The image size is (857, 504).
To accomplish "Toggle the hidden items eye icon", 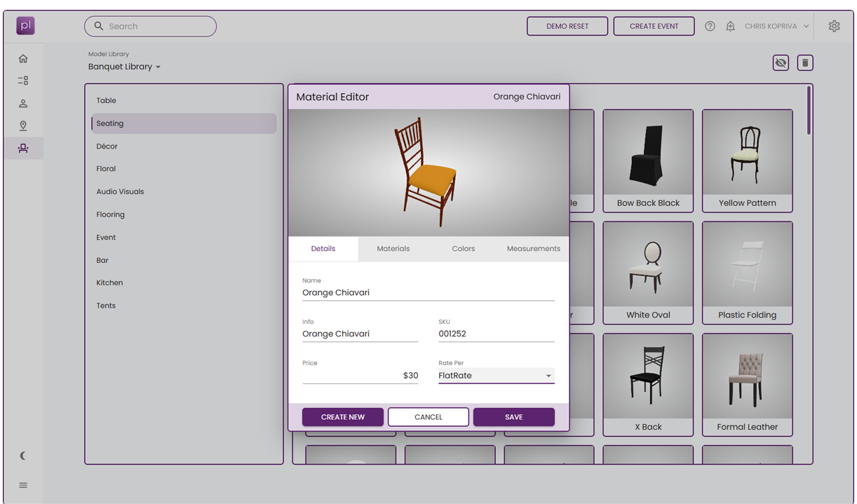I will (x=781, y=63).
